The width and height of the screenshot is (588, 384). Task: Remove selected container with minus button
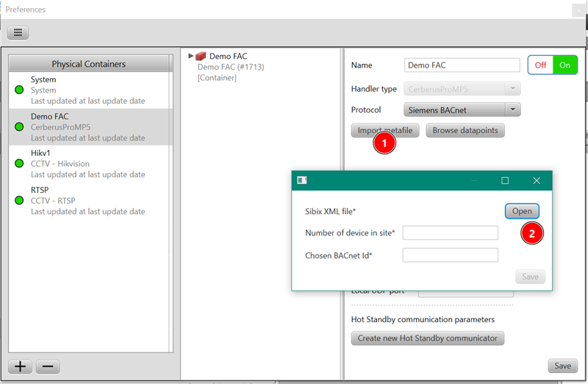pyautogui.click(x=47, y=367)
